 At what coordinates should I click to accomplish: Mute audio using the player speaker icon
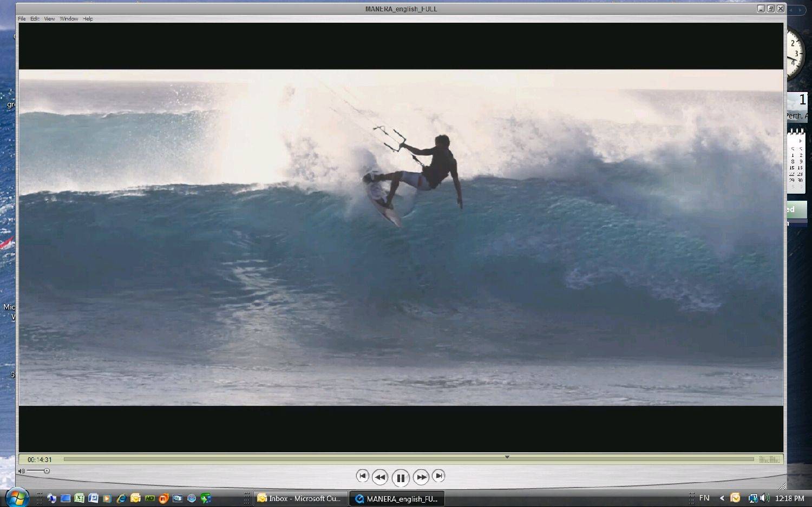[x=22, y=471]
